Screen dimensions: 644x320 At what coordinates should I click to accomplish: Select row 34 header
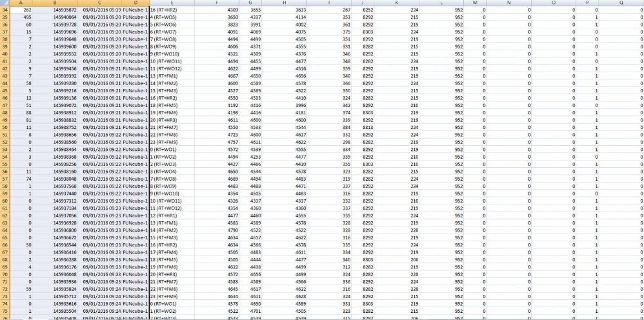5,10
